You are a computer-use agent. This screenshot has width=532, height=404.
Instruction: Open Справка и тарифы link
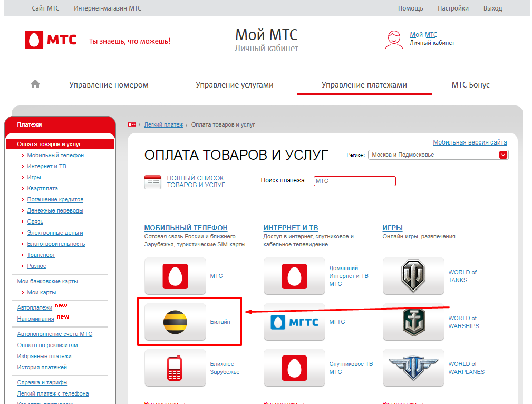[42, 382]
